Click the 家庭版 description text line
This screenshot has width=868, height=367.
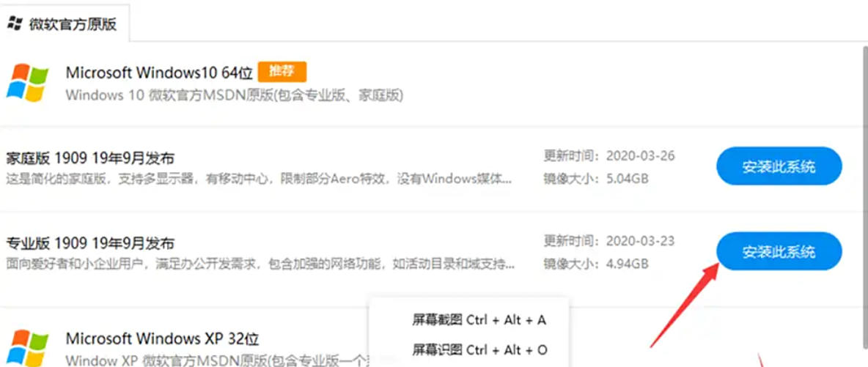pyautogui.click(x=260, y=179)
